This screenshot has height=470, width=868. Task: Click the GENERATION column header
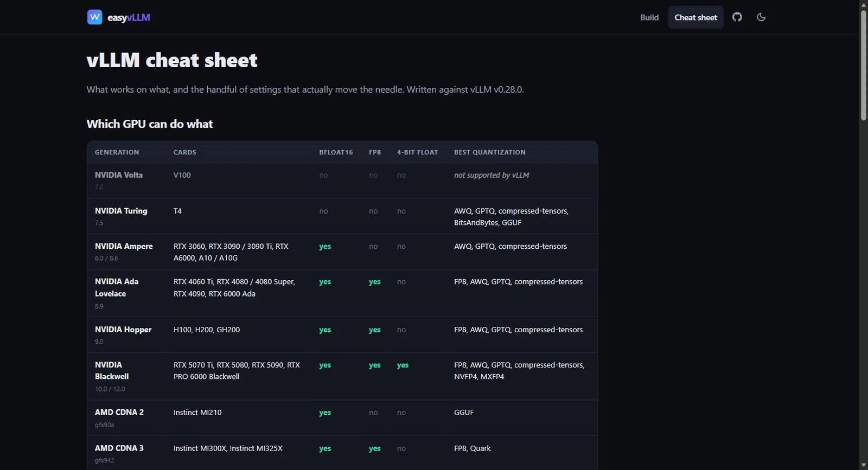click(x=117, y=152)
